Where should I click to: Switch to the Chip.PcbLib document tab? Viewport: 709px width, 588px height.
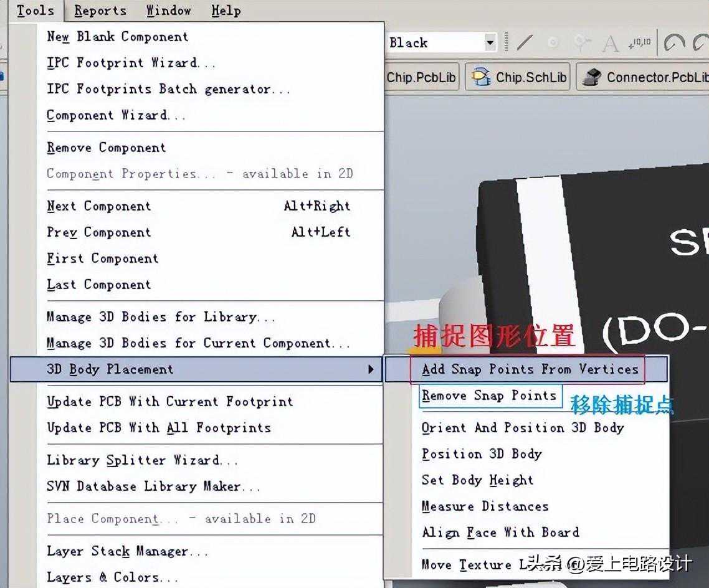click(x=421, y=77)
